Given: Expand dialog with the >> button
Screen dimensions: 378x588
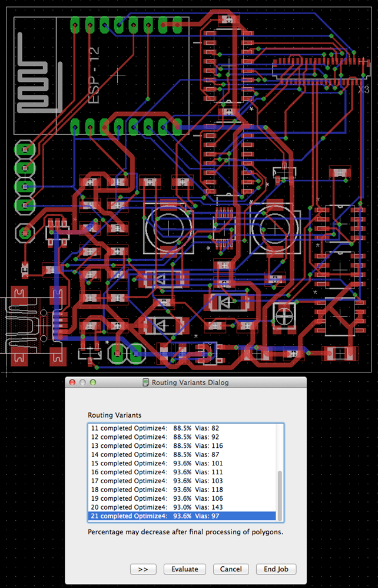Looking at the screenshot, I should click(x=143, y=569).
